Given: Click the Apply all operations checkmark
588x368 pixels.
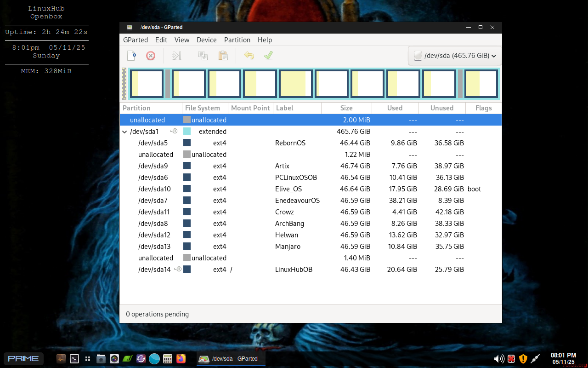Looking at the screenshot, I should [x=268, y=56].
